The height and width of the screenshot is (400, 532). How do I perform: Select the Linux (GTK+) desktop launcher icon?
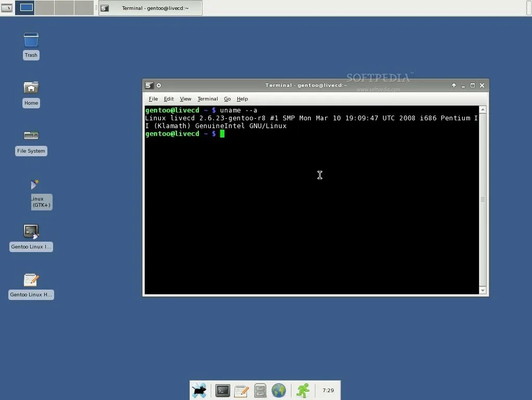point(34,184)
